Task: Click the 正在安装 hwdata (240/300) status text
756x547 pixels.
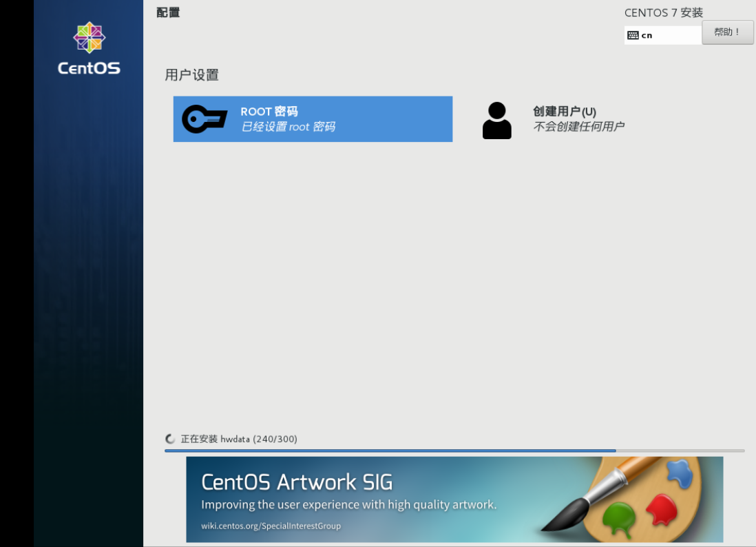Action: (239, 439)
